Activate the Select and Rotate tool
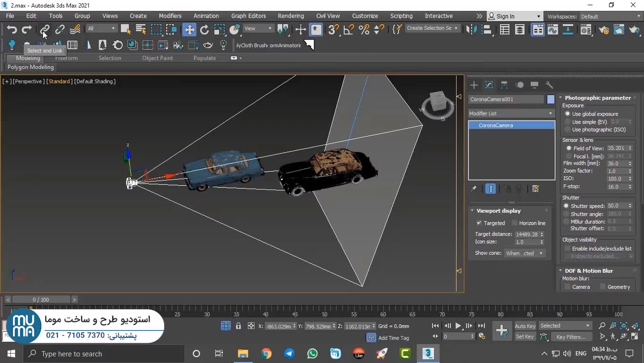This screenshot has height=363, width=644. (x=204, y=30)
